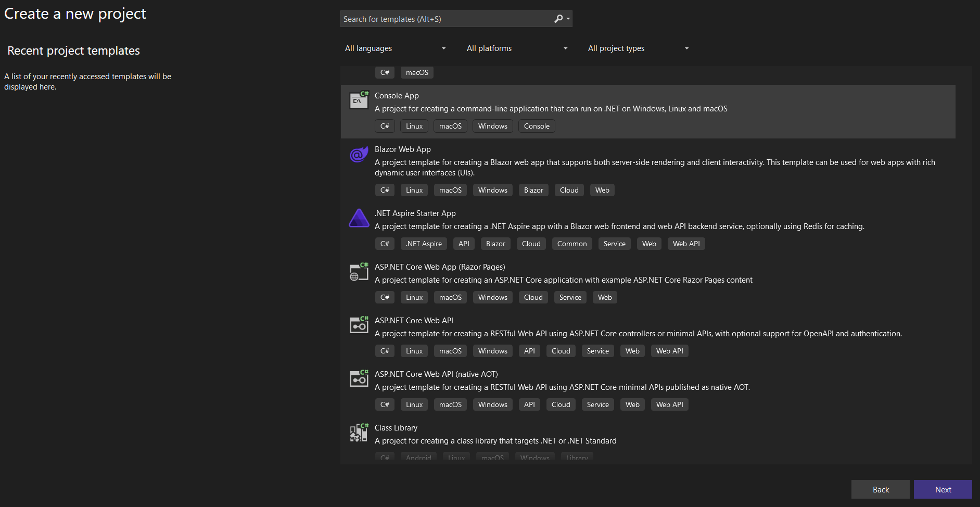
Task: Click the Cloud tag under Razor Pages template
Action: pyautogui.click(x=533, y=297)
